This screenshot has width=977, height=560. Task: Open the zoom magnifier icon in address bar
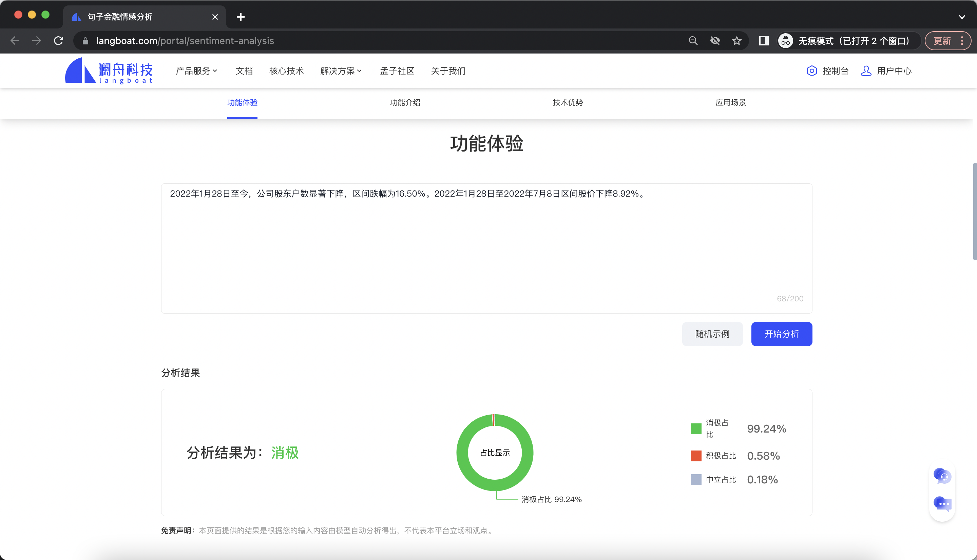(x=693, y=41)
